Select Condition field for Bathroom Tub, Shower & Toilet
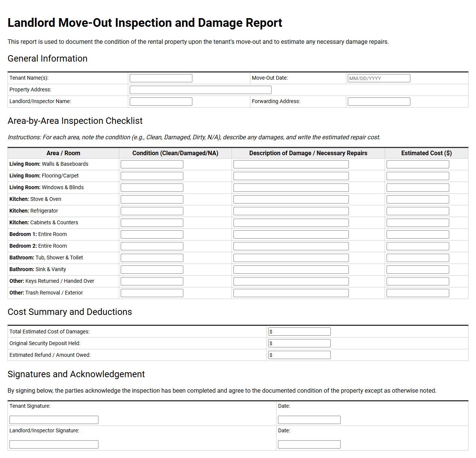476x458 pixels. coord(152,258)
